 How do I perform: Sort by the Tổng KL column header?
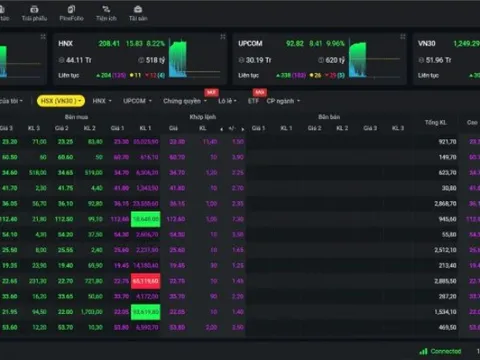(x=436, y=122)
